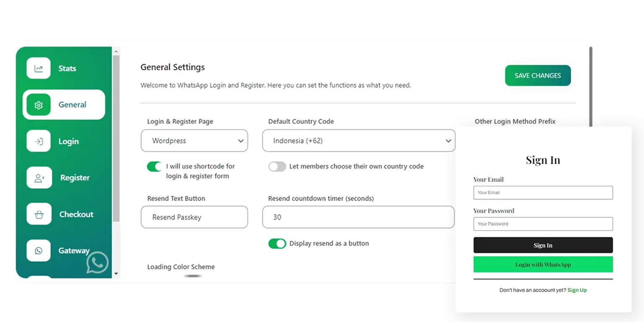Click the Other Login Method Prefix label
This screenshot has height=322, width=644.
click(x=515, y=121)
